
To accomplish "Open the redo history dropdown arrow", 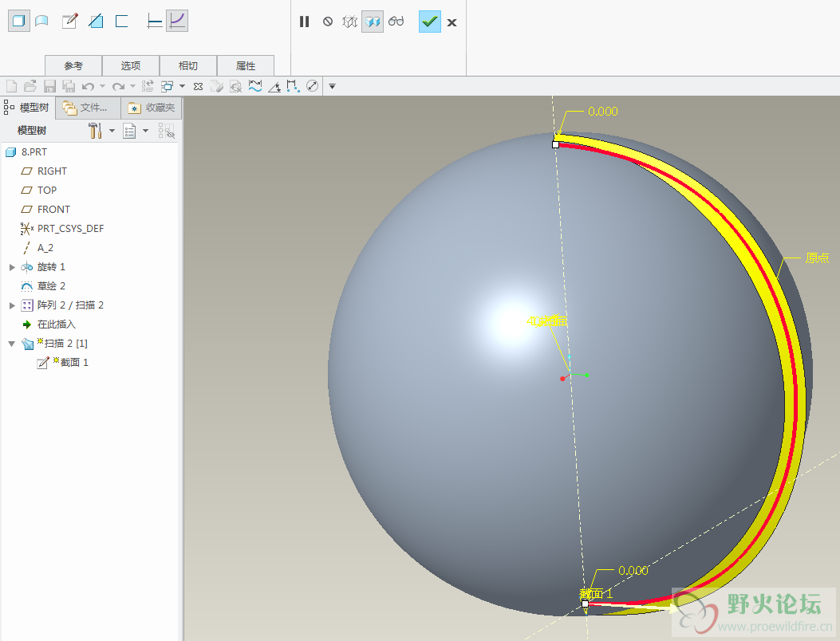I will tap(133, 86).
